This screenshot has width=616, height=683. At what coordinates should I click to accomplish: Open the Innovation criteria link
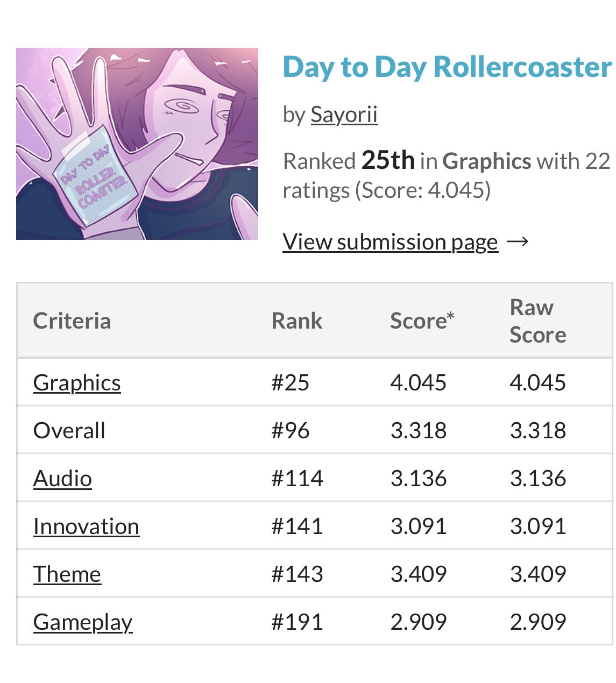pos(86,527)
